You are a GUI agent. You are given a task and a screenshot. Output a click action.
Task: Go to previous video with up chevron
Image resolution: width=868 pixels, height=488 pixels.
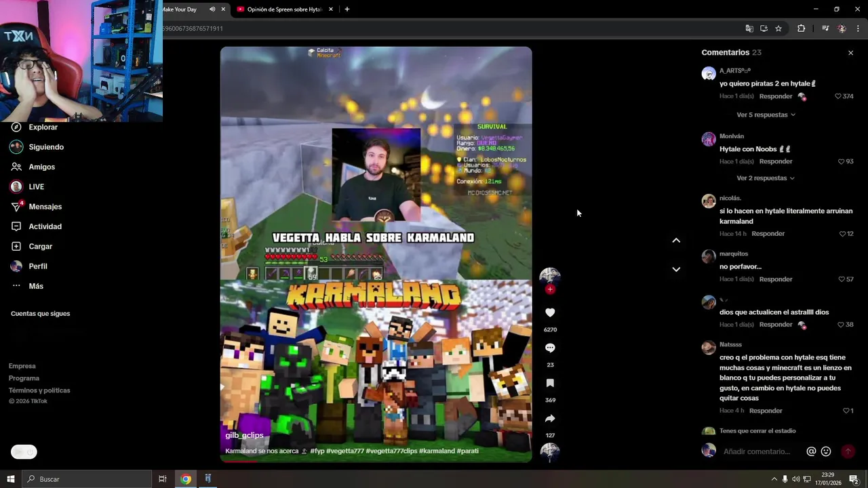[x=676, y=241]
